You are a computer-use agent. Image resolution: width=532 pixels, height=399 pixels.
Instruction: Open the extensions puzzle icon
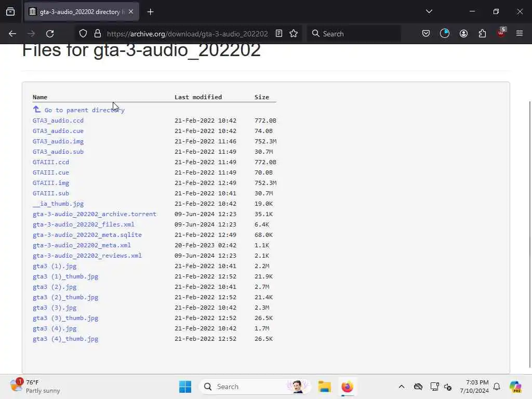point(483,34)
